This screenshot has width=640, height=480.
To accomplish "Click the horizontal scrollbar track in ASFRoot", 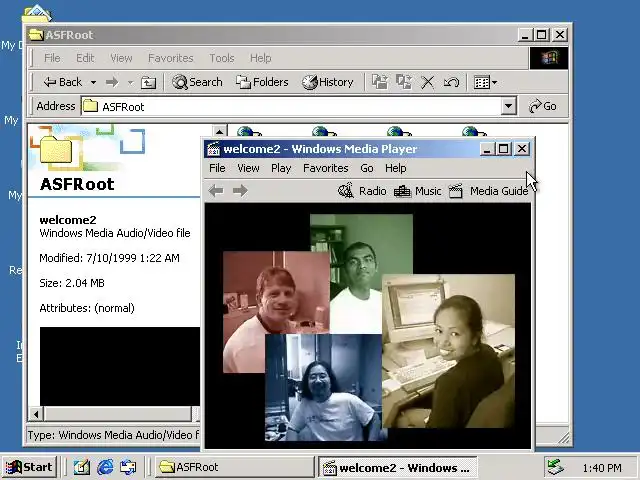I will (118, 414).
